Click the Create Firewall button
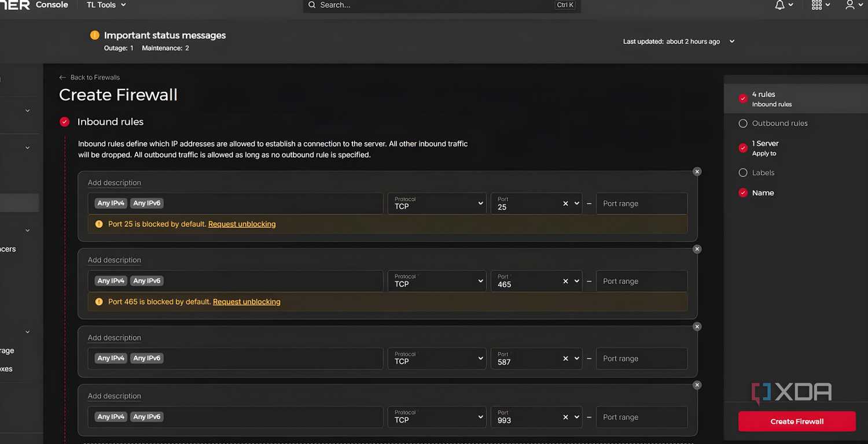 (797, 421)
